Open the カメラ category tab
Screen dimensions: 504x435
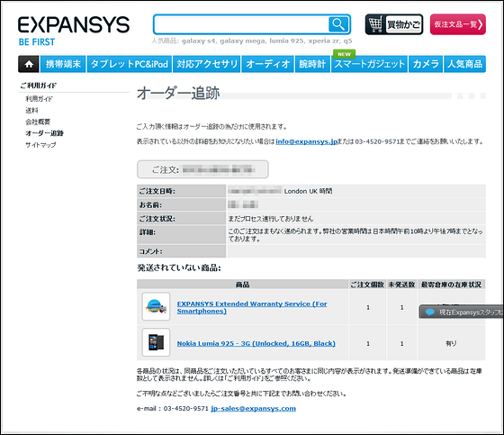point(426,64)
